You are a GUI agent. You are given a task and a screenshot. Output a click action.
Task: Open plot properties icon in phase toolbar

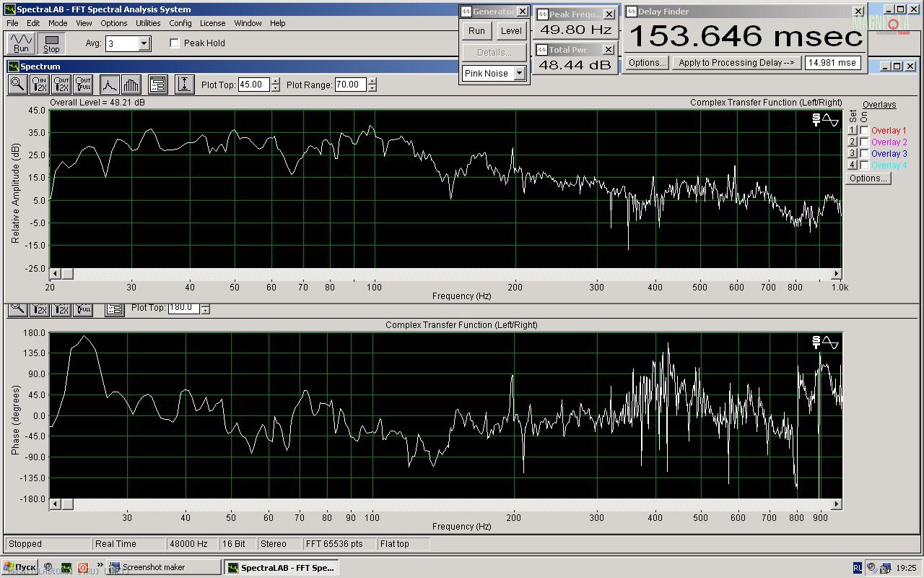tap(115, 309)
